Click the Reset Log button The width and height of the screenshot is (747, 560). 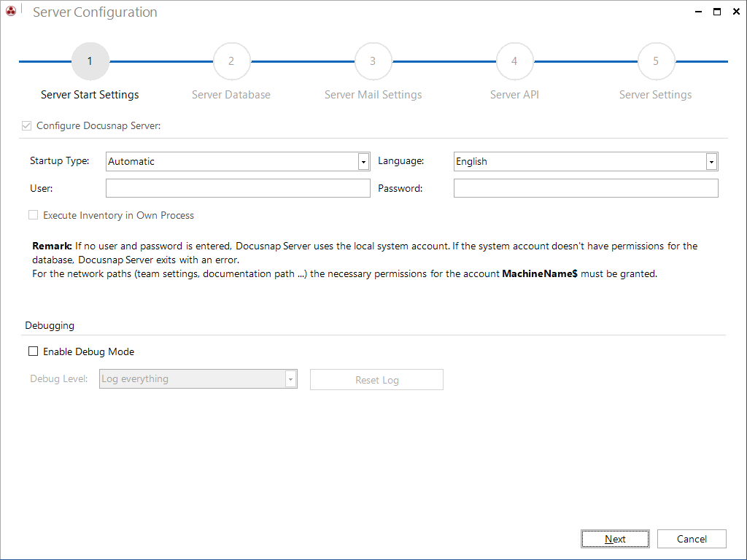click(376, 379)
